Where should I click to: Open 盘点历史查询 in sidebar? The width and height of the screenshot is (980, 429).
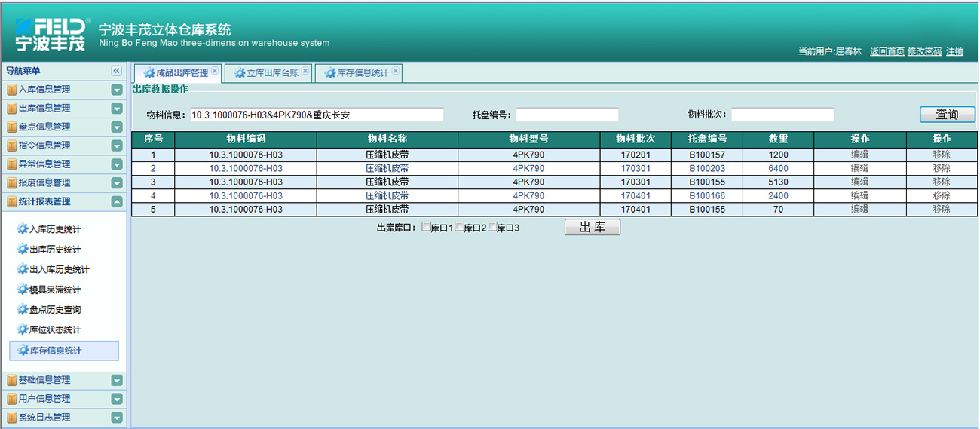[x=54, y=310]
